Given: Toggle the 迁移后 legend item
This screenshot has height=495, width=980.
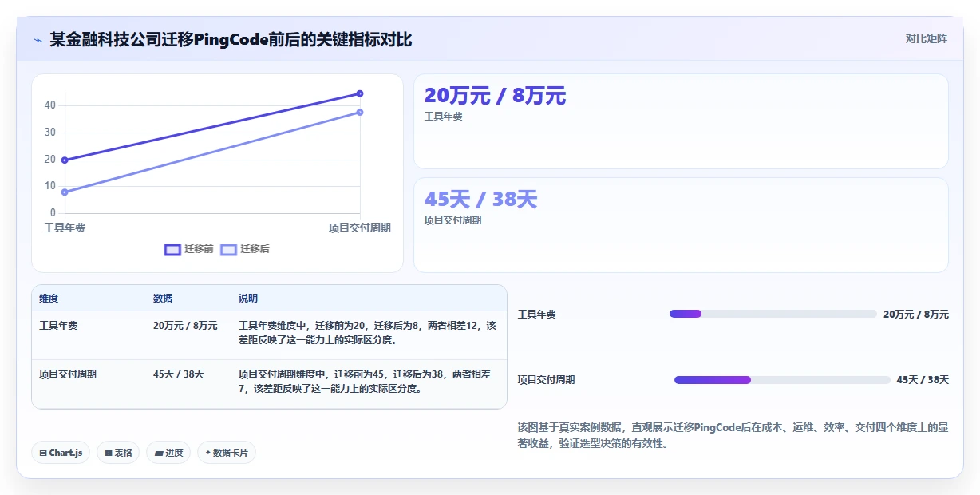Looking at the screenshot, I should pyautogui.click(x=245, y=249).
